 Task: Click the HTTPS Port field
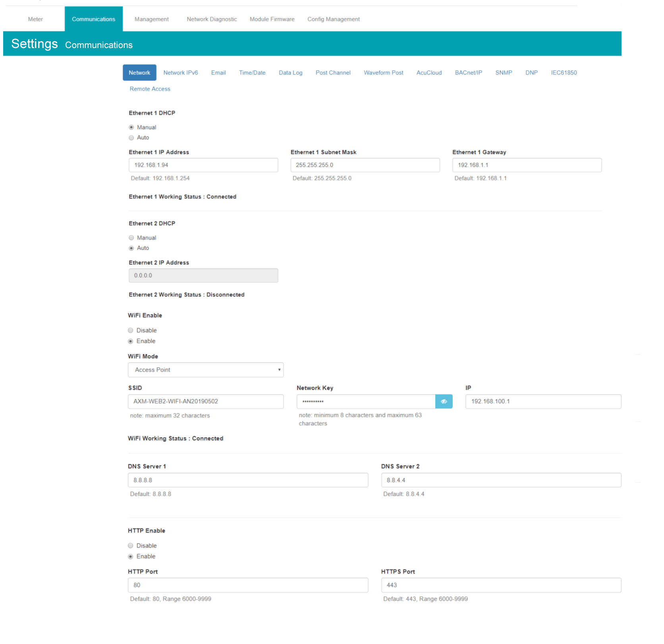(501, 585)
